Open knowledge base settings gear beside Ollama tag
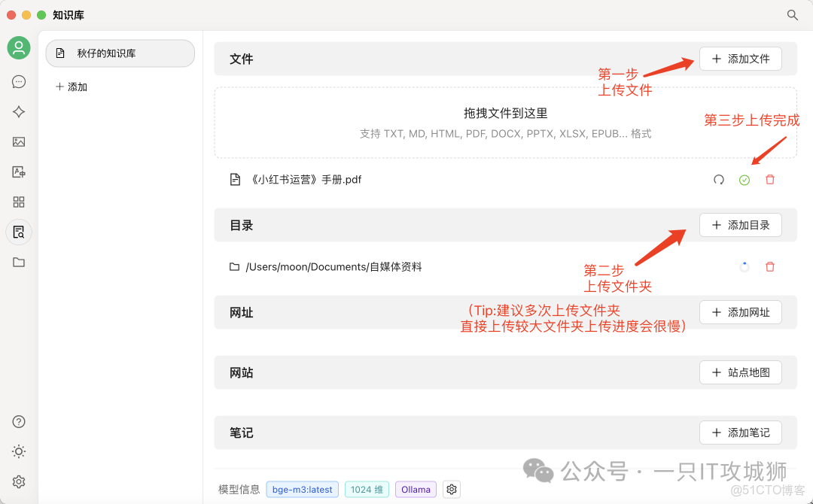 451,489
